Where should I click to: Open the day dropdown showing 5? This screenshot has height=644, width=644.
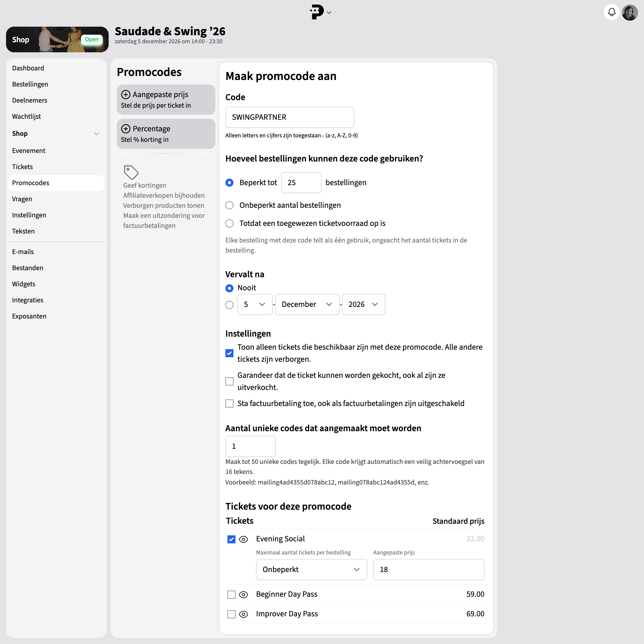(x=255, y=304)
